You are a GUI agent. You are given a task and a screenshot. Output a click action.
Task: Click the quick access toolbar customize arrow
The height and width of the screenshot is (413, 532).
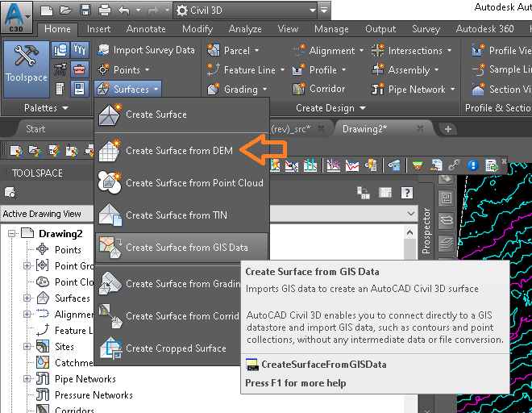(x=324, y=10)
